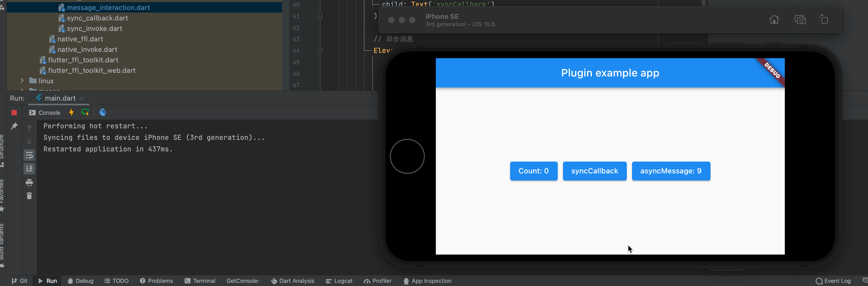
Task: Open the Git tool window
Action: (x=19, y=281)
